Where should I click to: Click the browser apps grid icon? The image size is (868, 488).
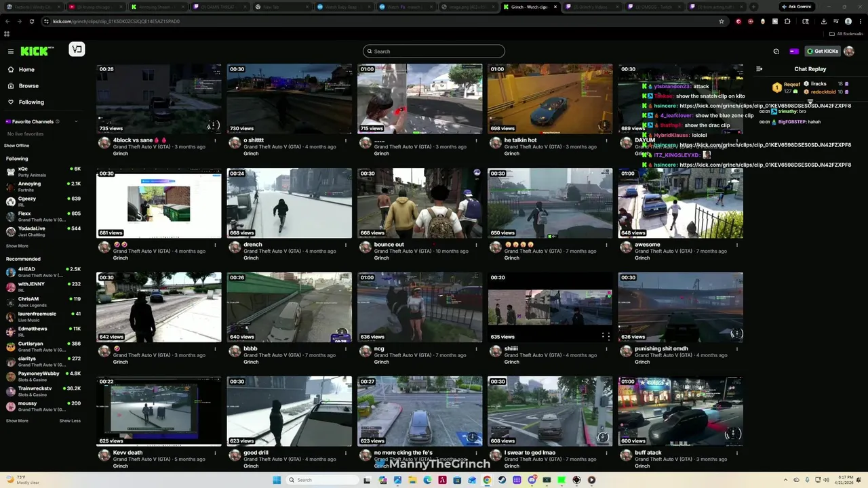point(7,34)
